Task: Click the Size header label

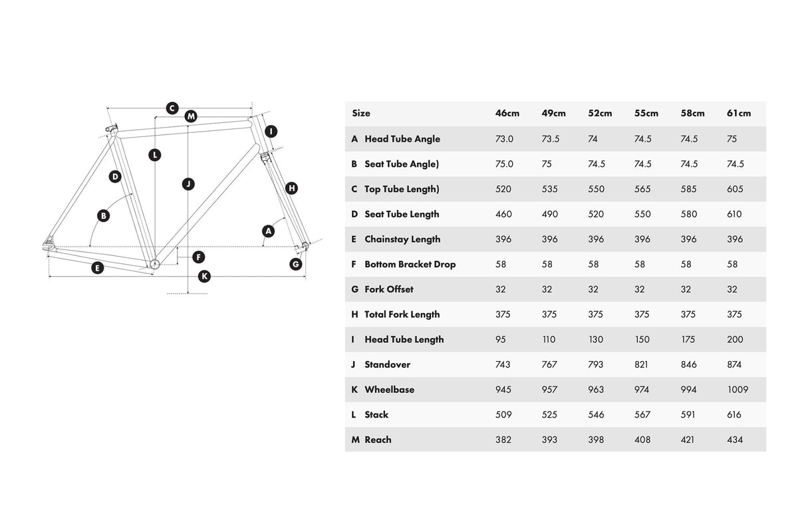Action: click(361, 113)
